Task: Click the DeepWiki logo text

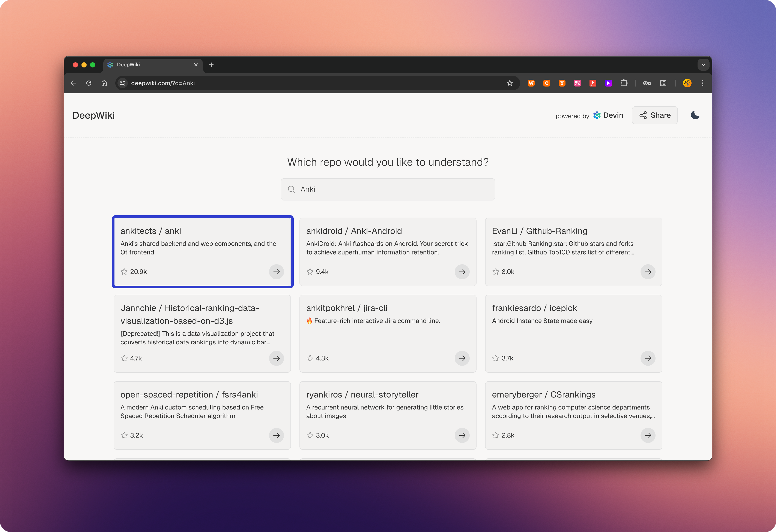Action: [x=93, y=115]
